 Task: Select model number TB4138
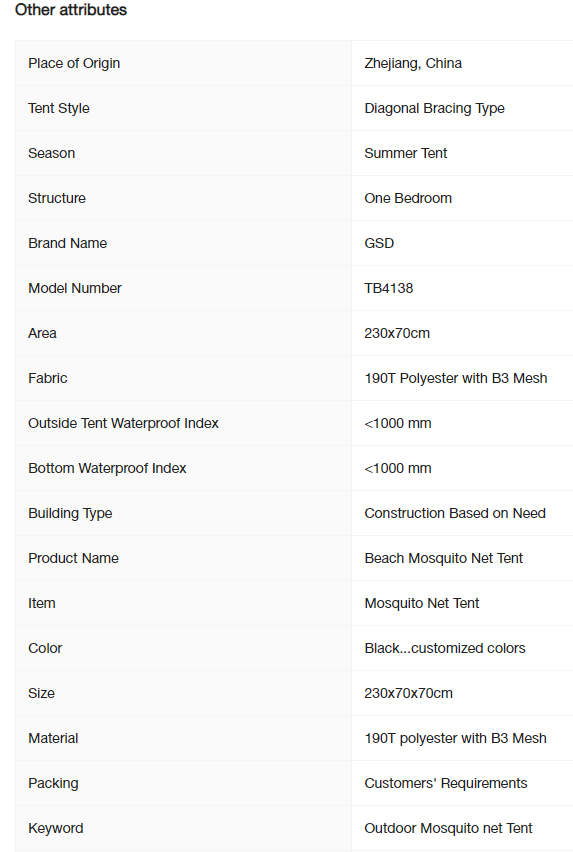388,288
